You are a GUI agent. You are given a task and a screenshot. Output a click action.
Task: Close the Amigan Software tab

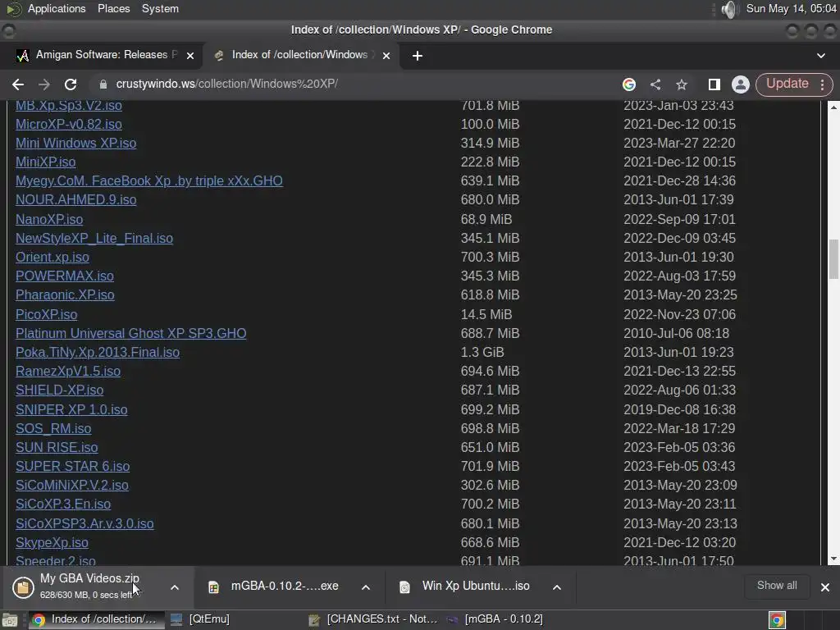[190, 56]
